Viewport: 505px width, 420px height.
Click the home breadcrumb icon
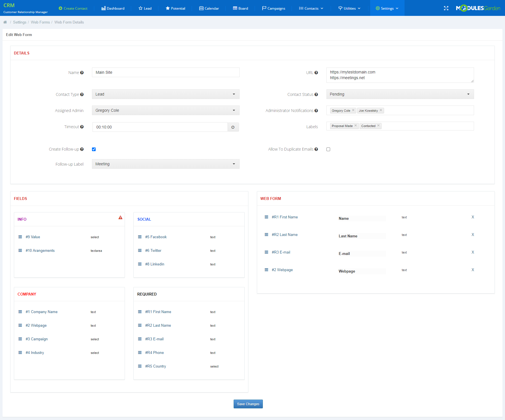[5, 22]
